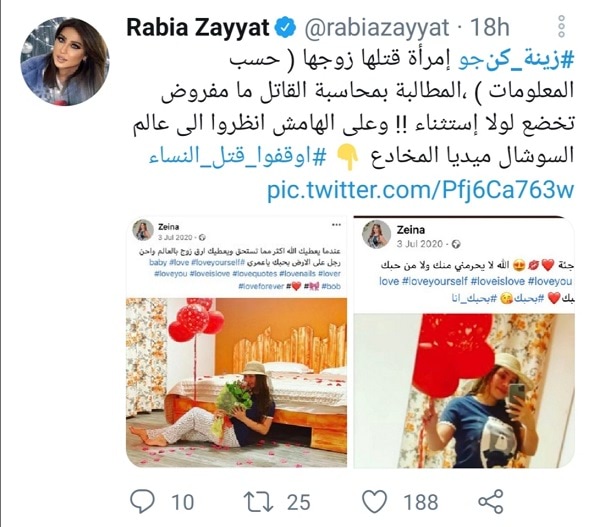
Task: Click the Zeina avatar in left screenshot
Action: click(143, 230)
